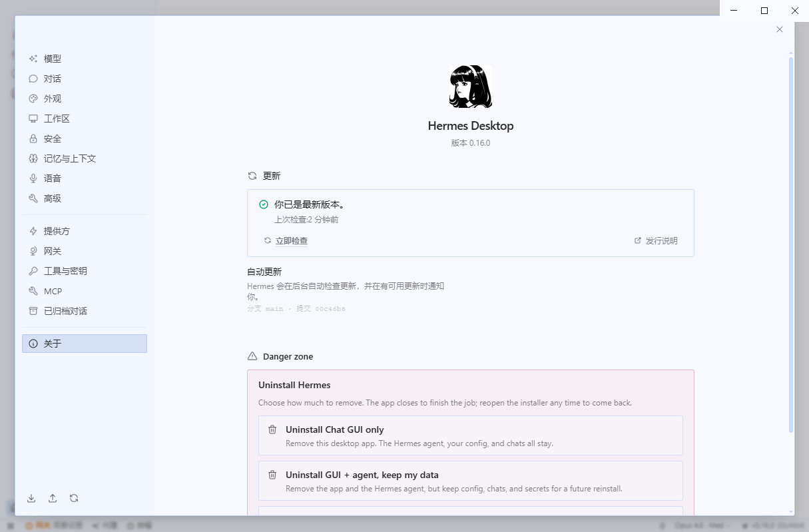This screenshot has width=809, height=532.
Task: Open the 安全 security section
Action: click(x=85, y=138)
